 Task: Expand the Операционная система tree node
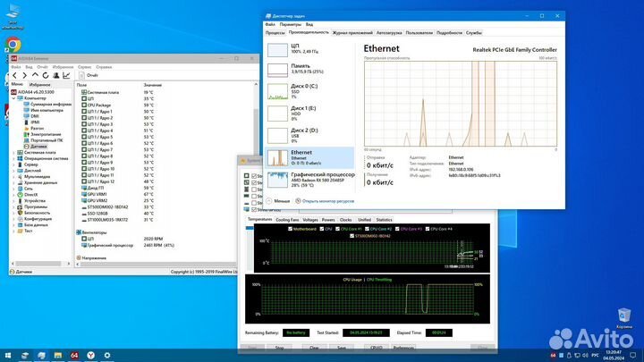(x=13, y=158)
